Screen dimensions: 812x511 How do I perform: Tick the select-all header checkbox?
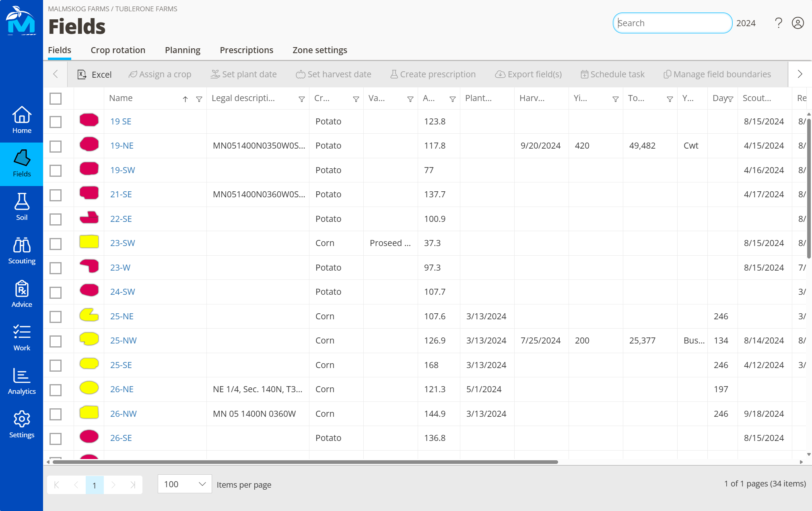click(x=56, y=99)
